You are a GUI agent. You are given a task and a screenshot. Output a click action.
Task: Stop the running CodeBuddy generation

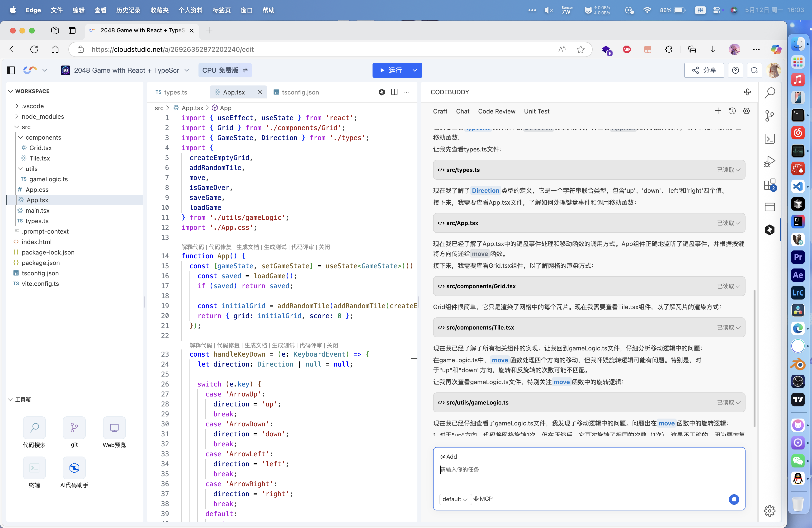(734, 499)
